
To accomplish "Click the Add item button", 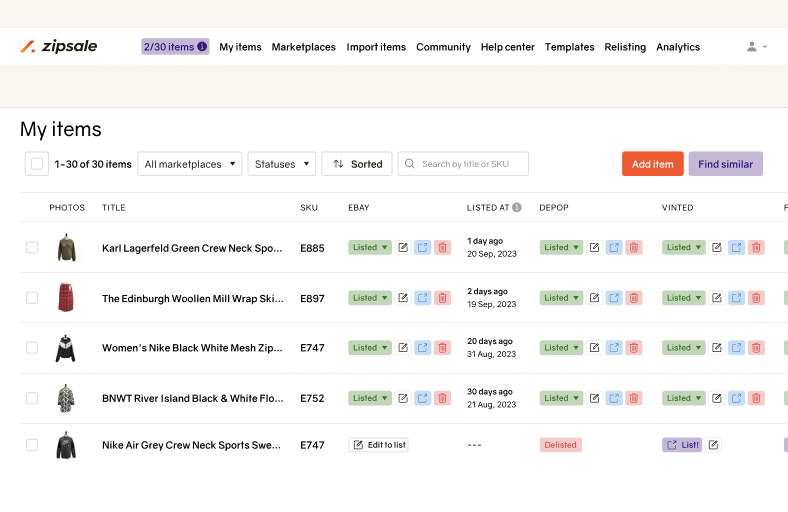I will coord(652,164).
